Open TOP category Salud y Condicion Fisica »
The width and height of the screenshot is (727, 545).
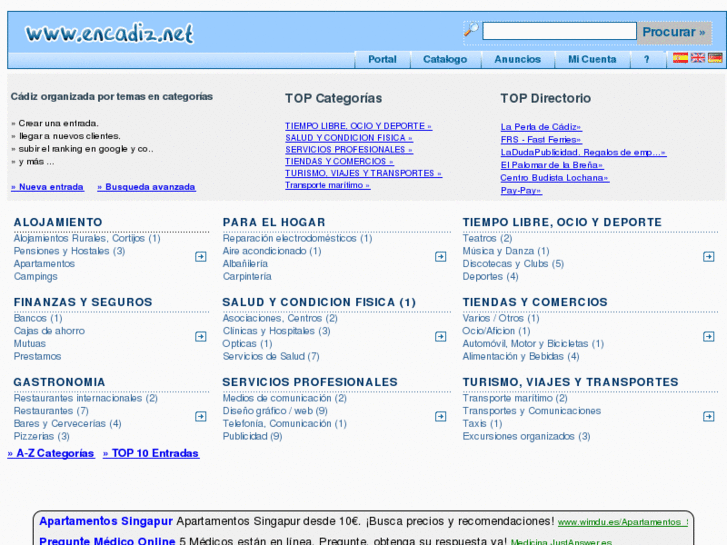point(349,138)
